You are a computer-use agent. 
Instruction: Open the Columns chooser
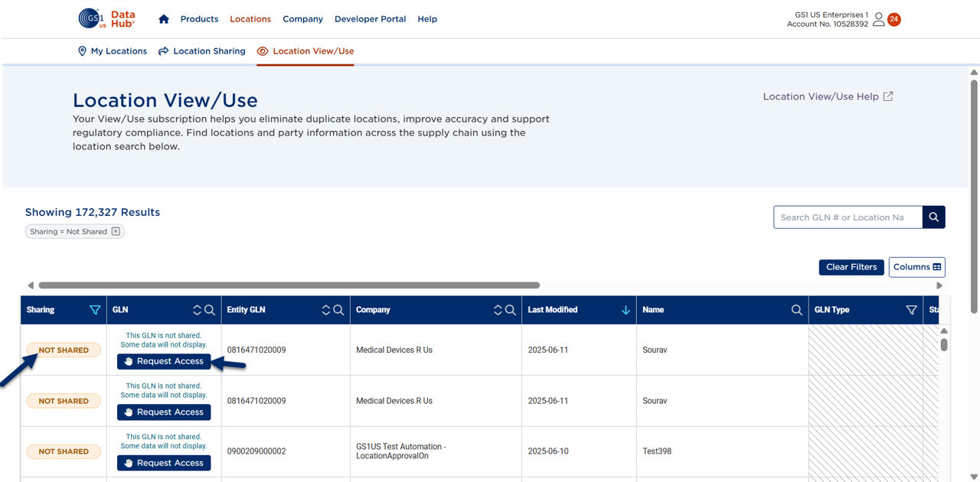[x=917, y=267]
